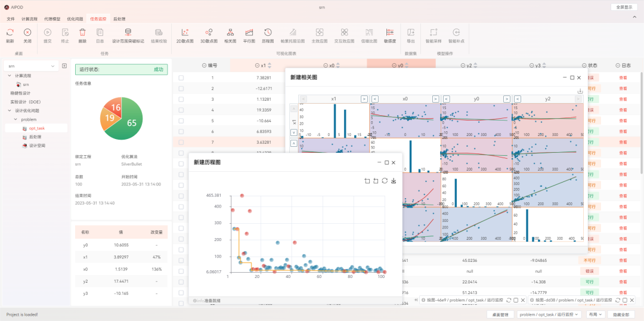Open the 敏感度 sensitivity chart tool
This screenshot has height=321, width=644.
[390, 32]
